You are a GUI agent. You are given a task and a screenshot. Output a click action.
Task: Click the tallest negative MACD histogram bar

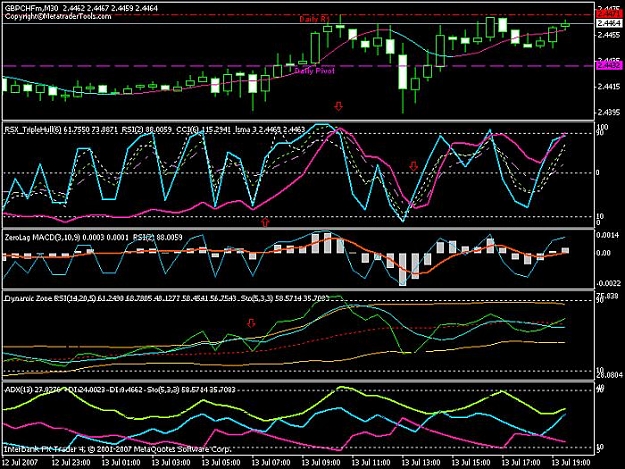pyautogui.click(x=403, y=269)
